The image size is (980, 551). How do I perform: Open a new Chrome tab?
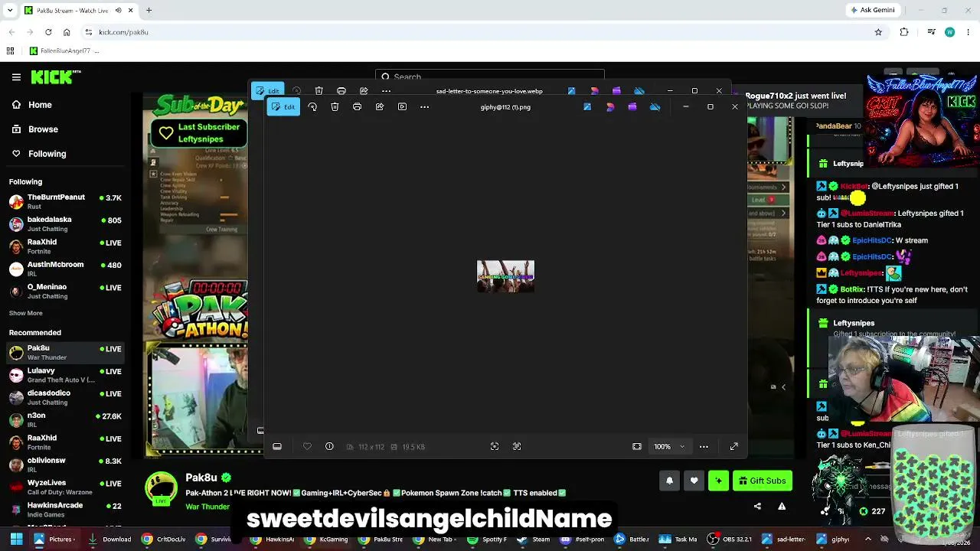pos(149,10)
